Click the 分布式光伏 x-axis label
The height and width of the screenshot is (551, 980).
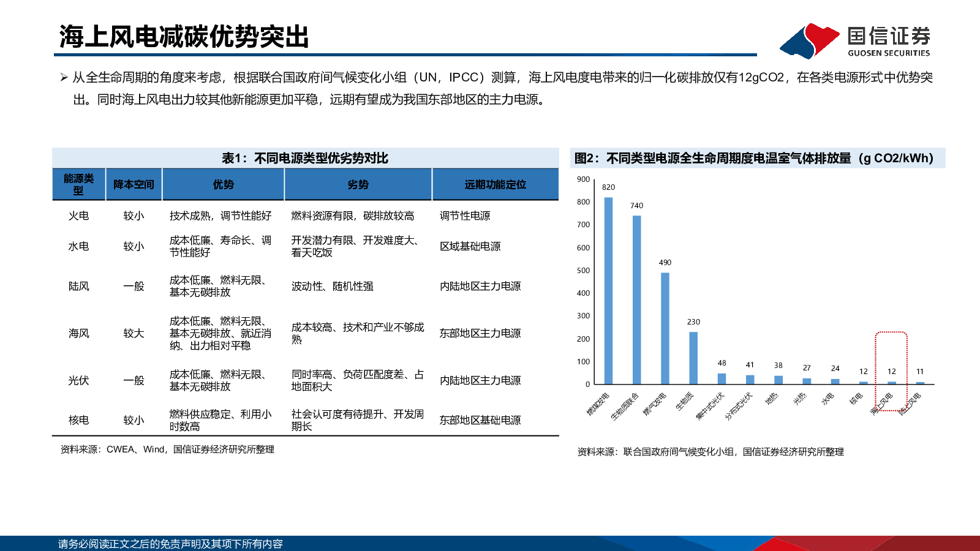tap(739, 407)
